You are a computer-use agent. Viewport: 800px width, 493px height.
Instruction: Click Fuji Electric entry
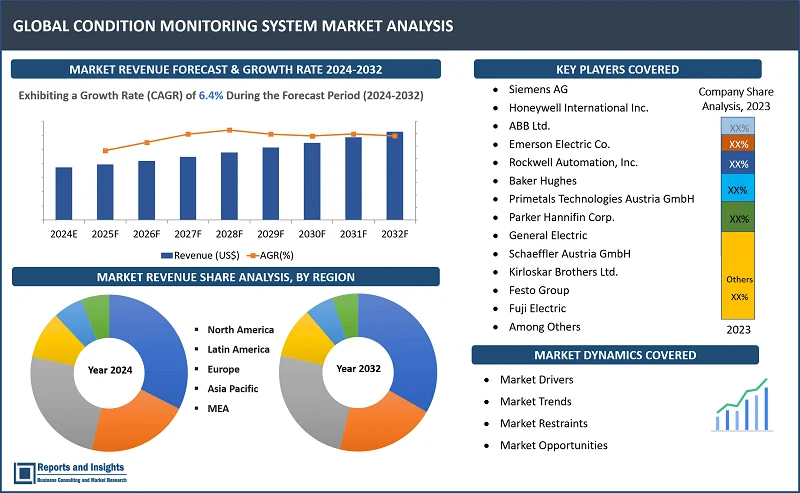537,308
